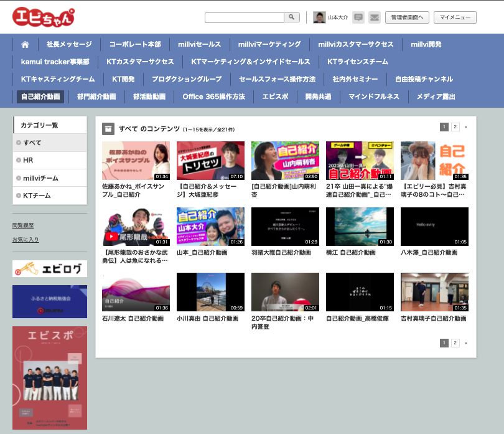The image size is (504, 434).
Task: Go to page 2 in top pagination
Action: coord(455,127)
